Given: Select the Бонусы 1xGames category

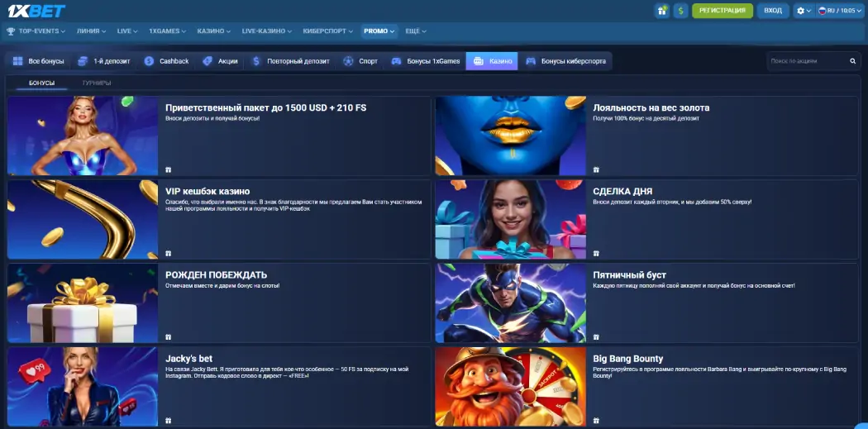Looking at the screenshot, I should tap(426, 61).
